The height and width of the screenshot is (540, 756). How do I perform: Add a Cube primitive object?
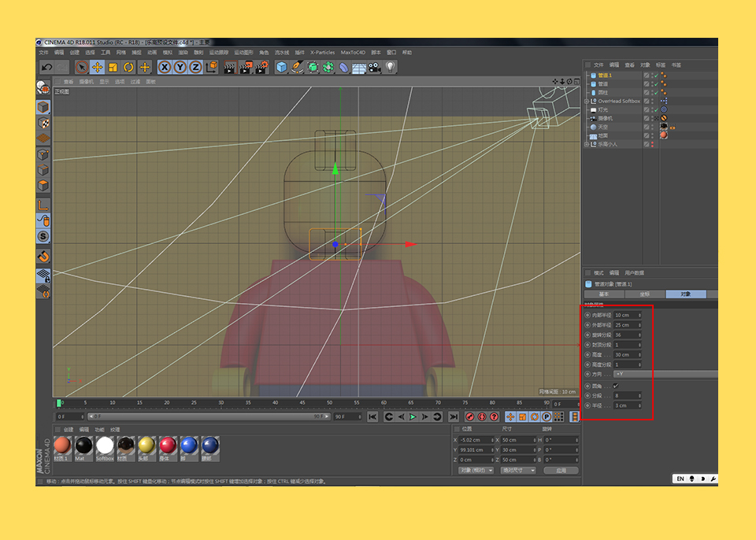click(282, 68)
